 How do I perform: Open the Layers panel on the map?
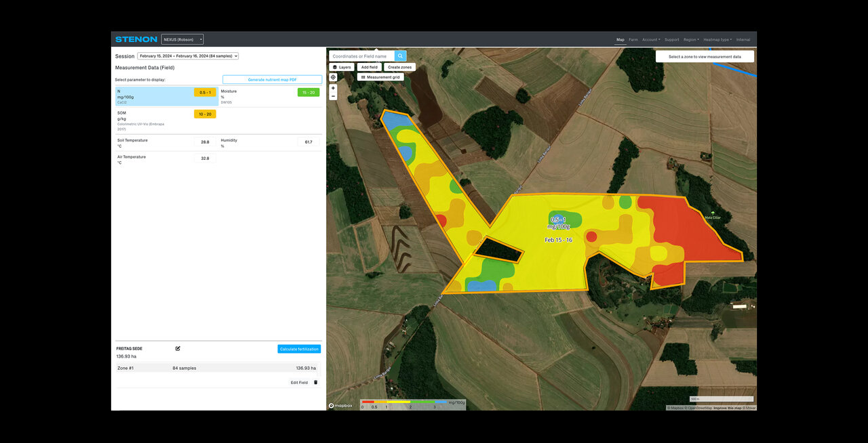click(x=342, y=67)
